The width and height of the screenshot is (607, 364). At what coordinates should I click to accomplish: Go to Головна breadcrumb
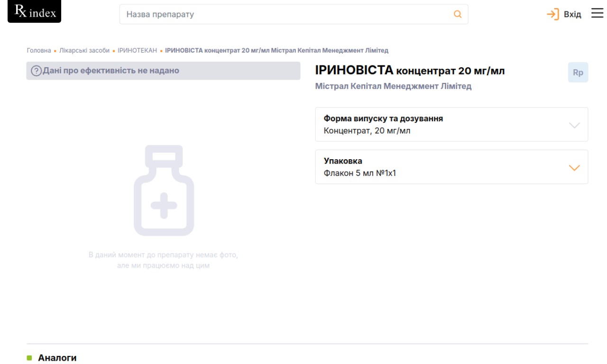click(38, 50)
